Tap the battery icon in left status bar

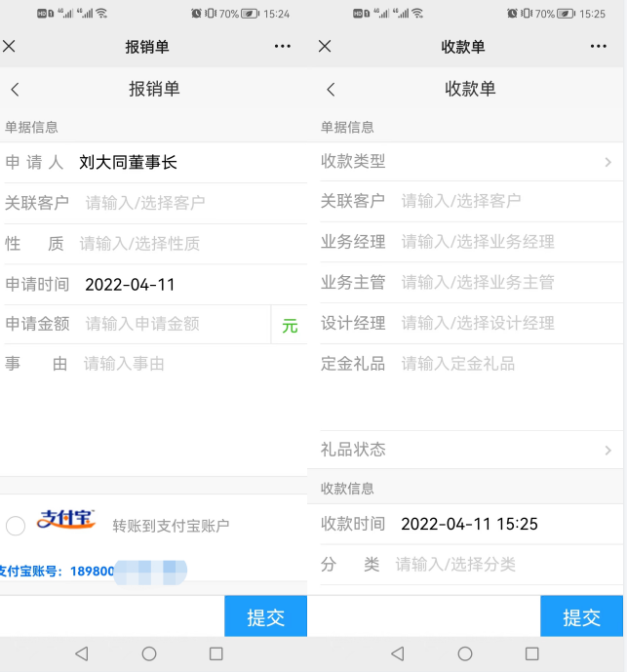[x=251, y=14]
